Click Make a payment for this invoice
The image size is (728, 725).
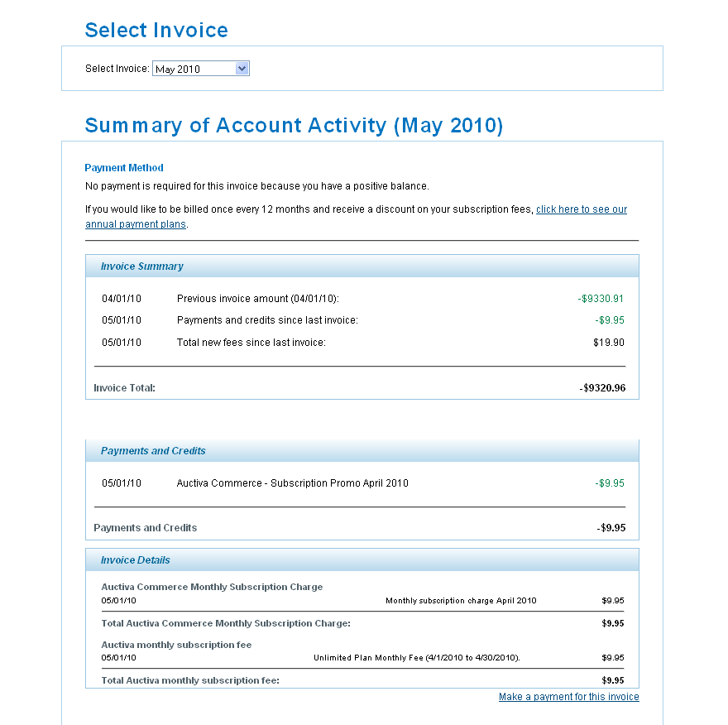tap(569, 697)
